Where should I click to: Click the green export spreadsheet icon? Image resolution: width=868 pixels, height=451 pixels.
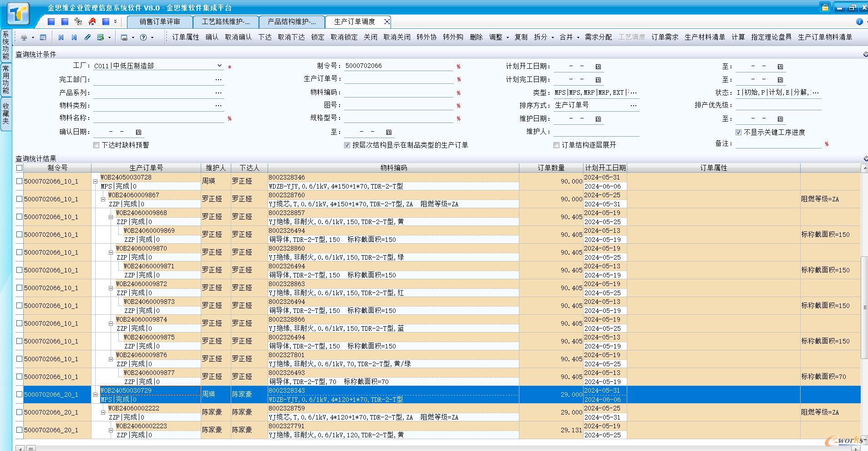pyautogui.click(x=101, y=37)
